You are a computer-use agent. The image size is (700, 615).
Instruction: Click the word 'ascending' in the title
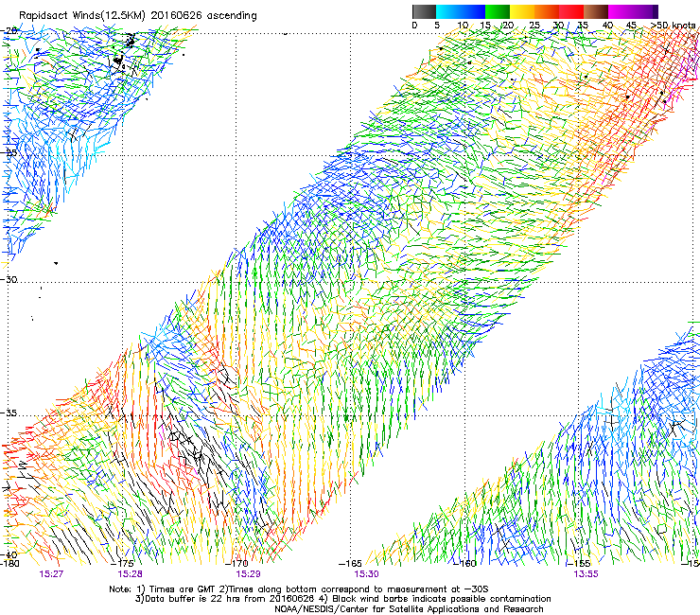pos(232,16)
